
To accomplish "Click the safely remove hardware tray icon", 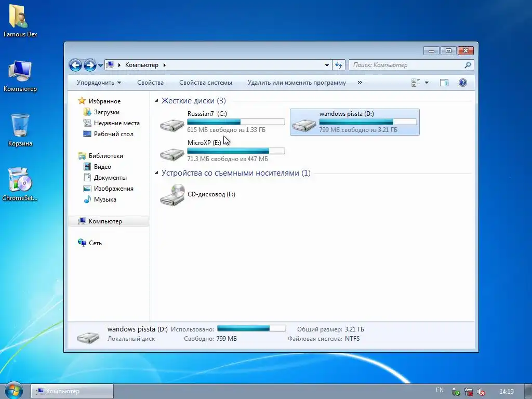I will click(456, 392).
